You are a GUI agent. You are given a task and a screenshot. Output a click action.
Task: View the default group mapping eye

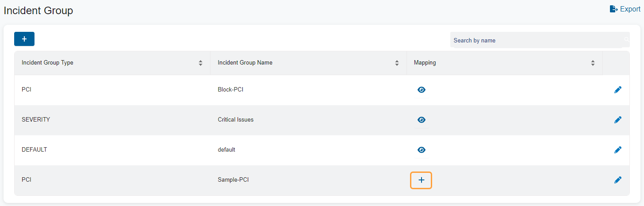pyautogui.click(x=422, y=150)
